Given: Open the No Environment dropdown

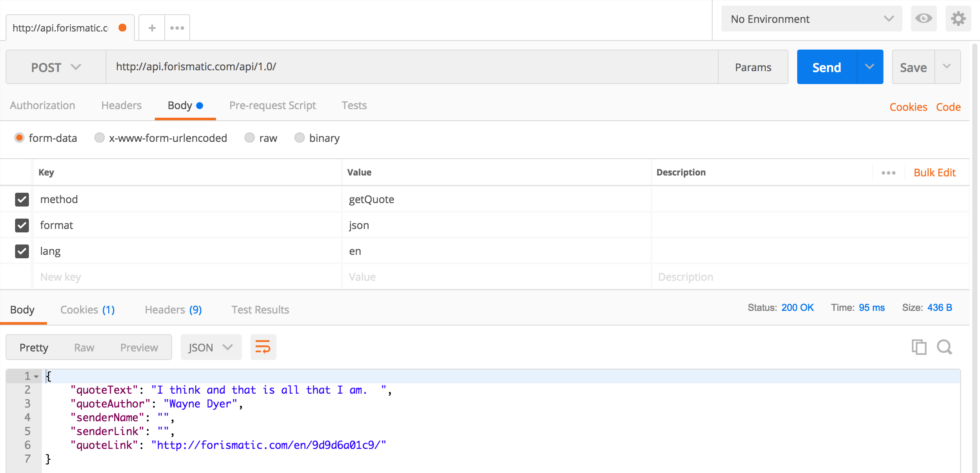Looking at the screenshot, I should click(x=811, y=19).
